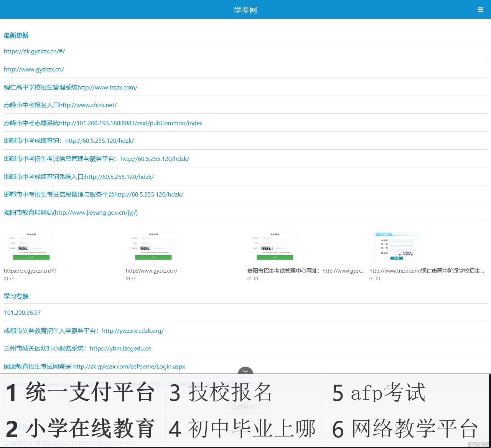
Task: Open the 铜仁高中学校招生管理系统 link
Action: pyautogui.click(x=71, y=87)
